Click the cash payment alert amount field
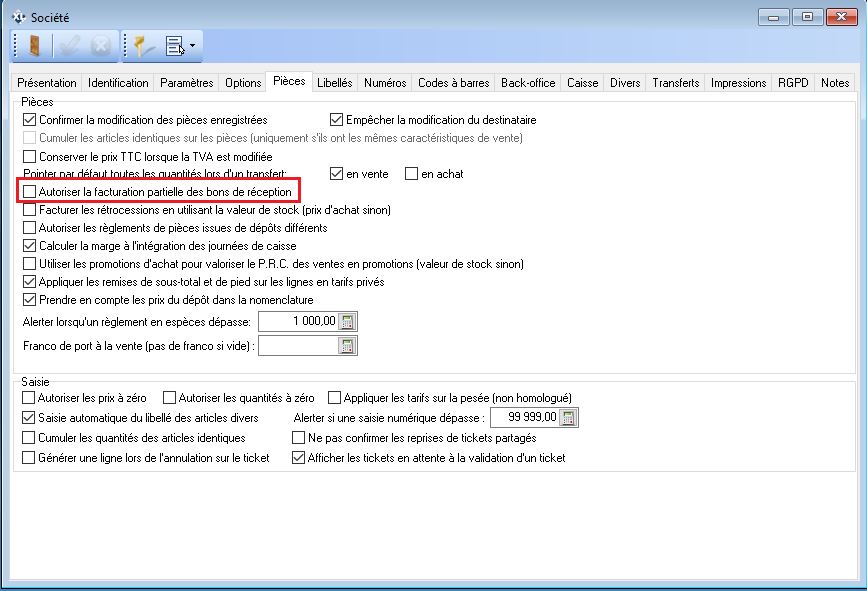867x591 pixels. coord(297,322)
